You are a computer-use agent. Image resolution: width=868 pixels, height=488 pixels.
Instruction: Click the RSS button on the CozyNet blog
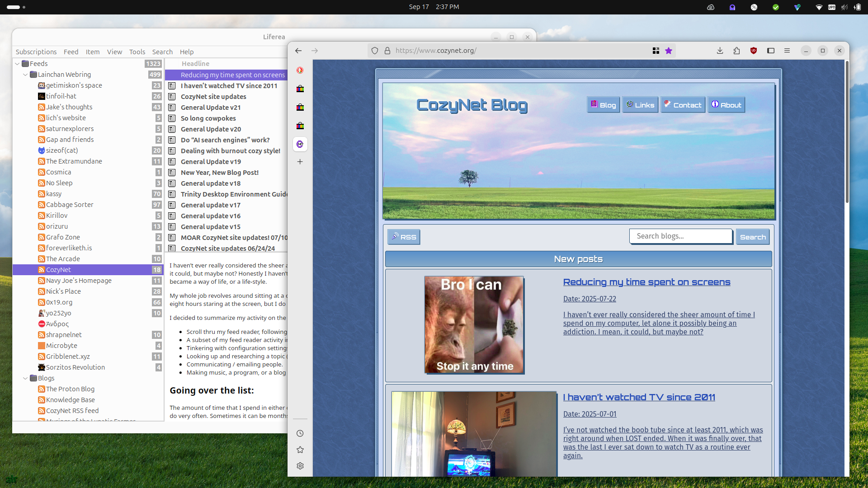click(404, 237)
